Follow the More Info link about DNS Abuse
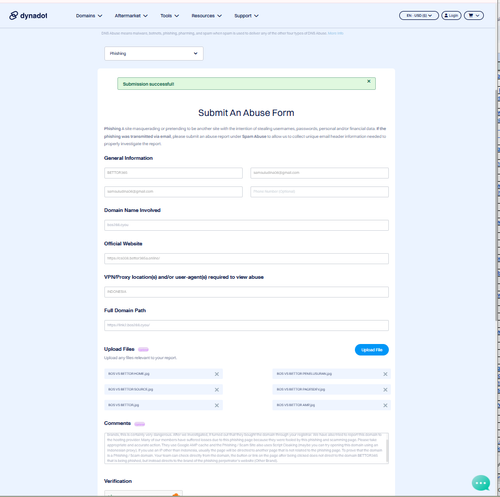This screenshot has width=500, height=497. [335, 33]
